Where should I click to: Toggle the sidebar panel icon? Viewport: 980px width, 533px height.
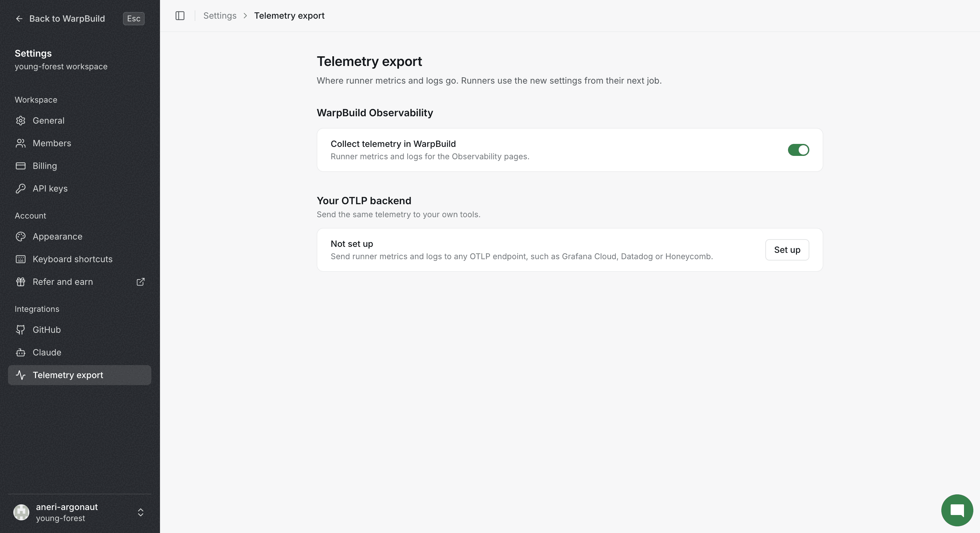[x=180, y=16]
